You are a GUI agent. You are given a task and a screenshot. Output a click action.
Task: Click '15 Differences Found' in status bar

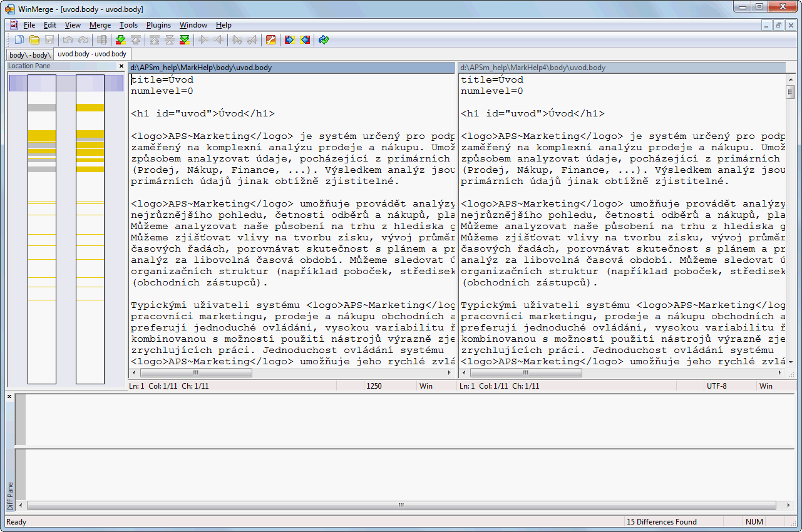662,522
